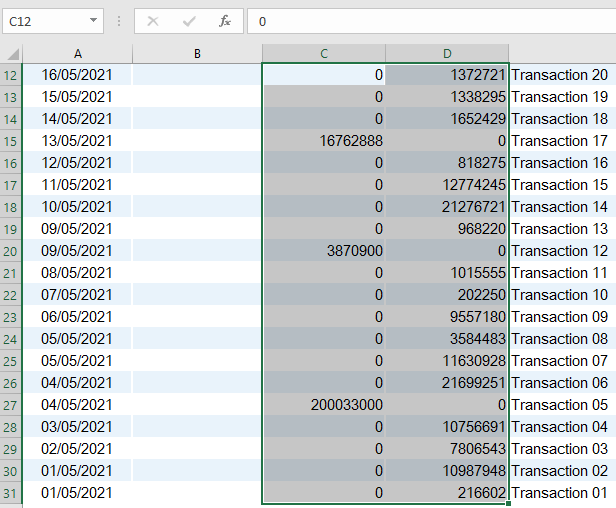Click the Insert Function fx icon
This screenshot has width=616, height=508.
pos(225,21)
